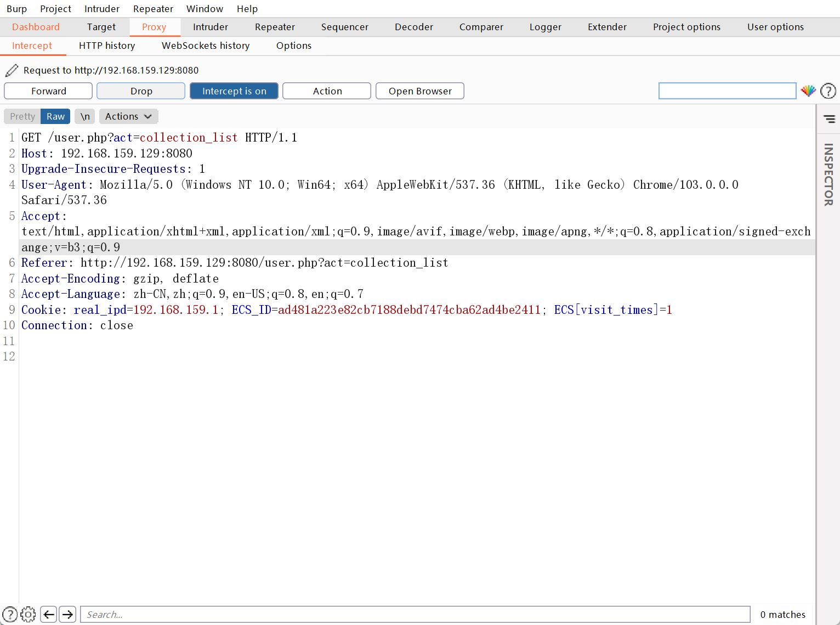Screen dimensions: 840x625
Task: Open the Comparer tab
Action: click(481, 27)
